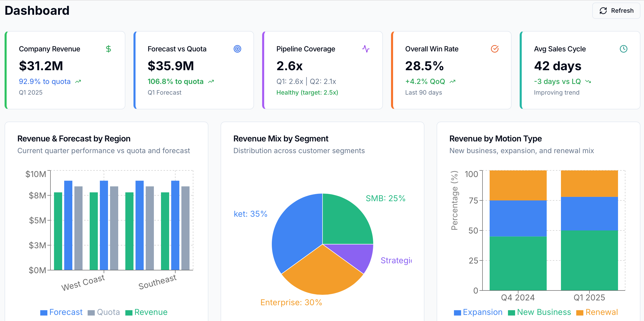Click the clock icon on Avg Sales Cycle
This screenshot has width=644, height=321.
[x=624, y=49]
